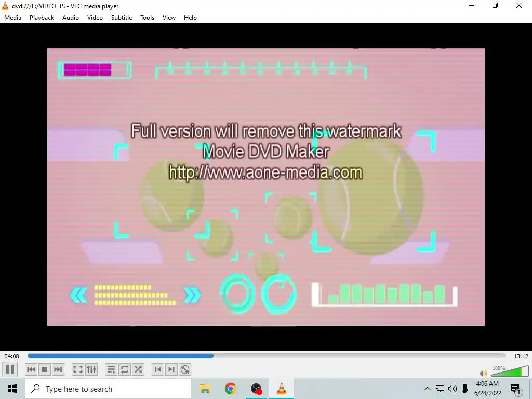This screenshot has width=532, height=399.
Task: Mute audio via speaker icon
Action: click(484, 373)
